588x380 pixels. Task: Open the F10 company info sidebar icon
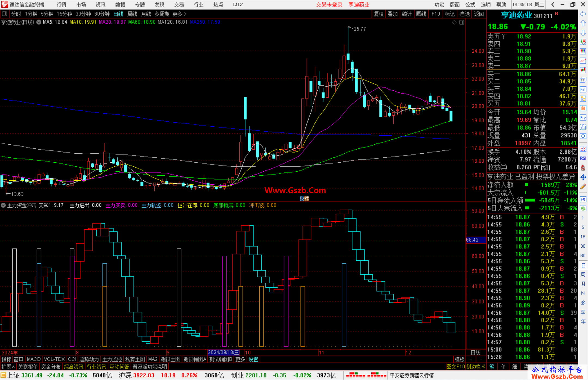583,89
